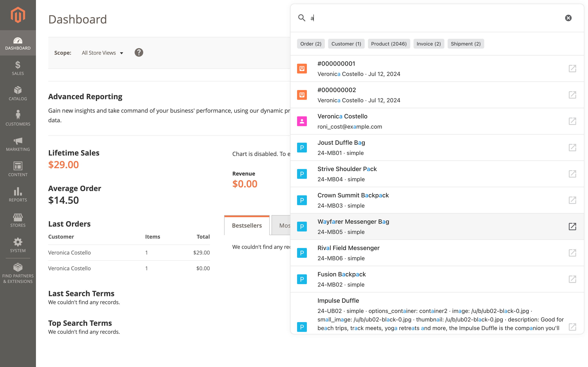588x367 pixels.
Task: Open Wayfarer Messenger Bag in new tab icon
Action: pos(572,226)
